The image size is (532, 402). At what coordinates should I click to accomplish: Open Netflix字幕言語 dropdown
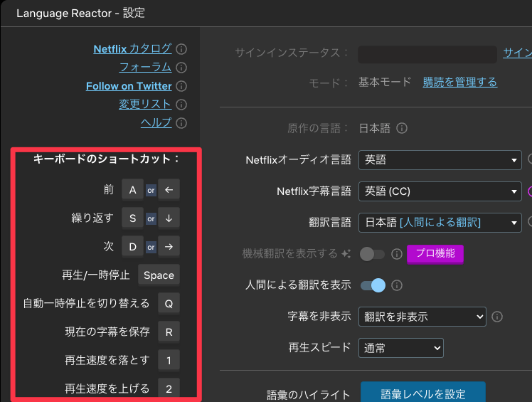pyautogui.click(x=440, y=191)
